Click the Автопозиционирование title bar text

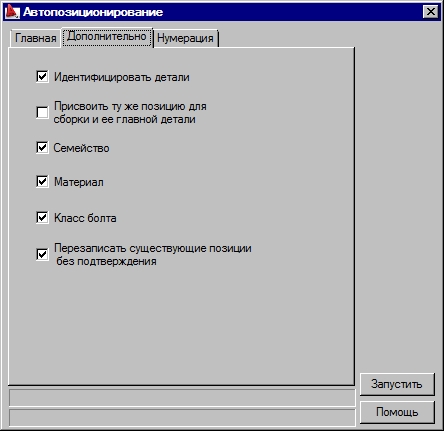click(93, 12)
